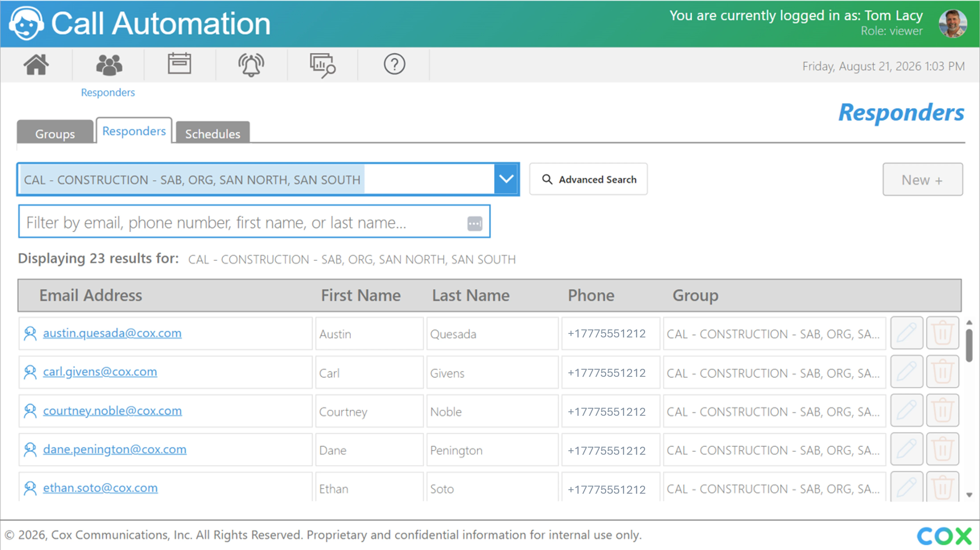Switch to the Groups tab
Image resolution: width=980 pixels, height=550 pixels.
tap(55, 132)
